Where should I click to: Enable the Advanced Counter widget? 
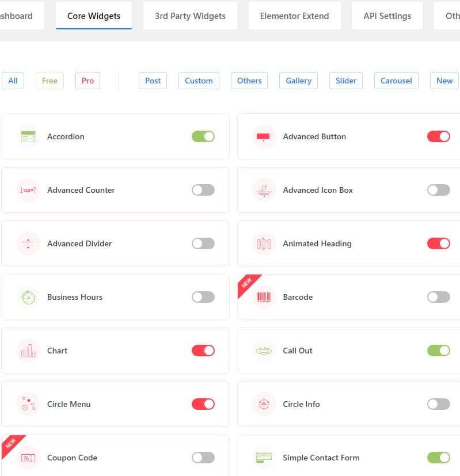click(x=203, y=190)
